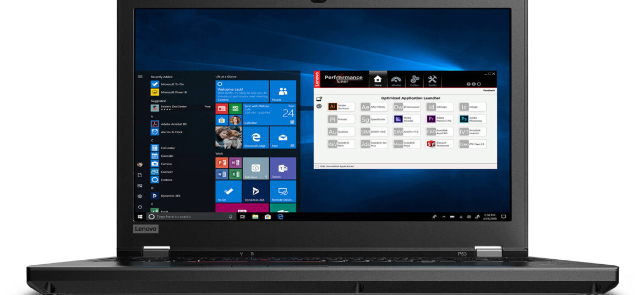
Task: Open the Remote Desktop tile
Action: [x=283, y=192]
